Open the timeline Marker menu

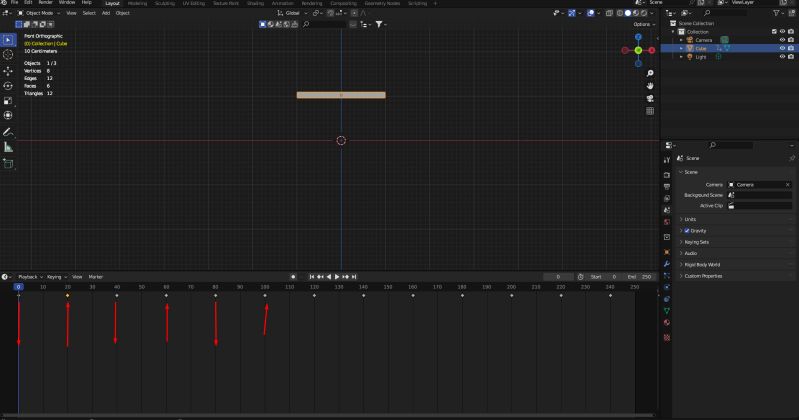click(96, 277)
